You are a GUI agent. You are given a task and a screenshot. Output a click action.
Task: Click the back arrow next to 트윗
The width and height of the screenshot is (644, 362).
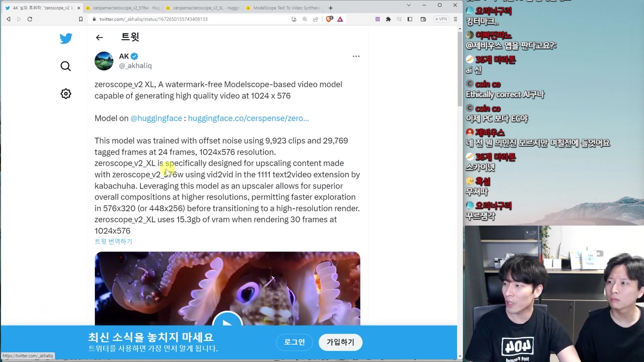click(99, 37)
